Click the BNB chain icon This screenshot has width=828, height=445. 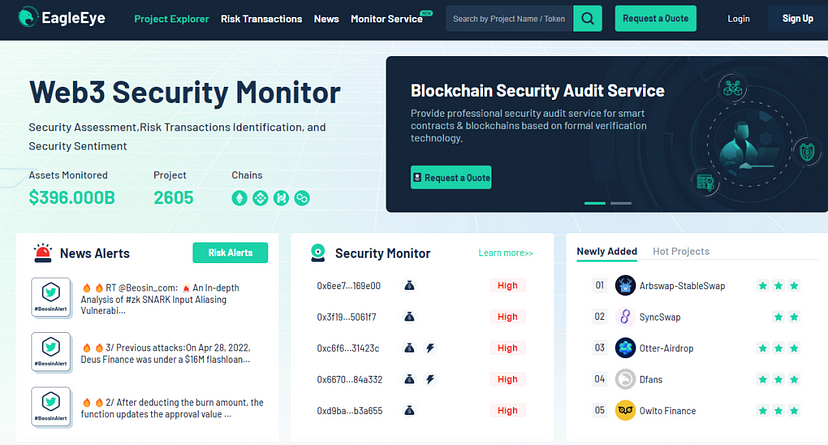260,198
